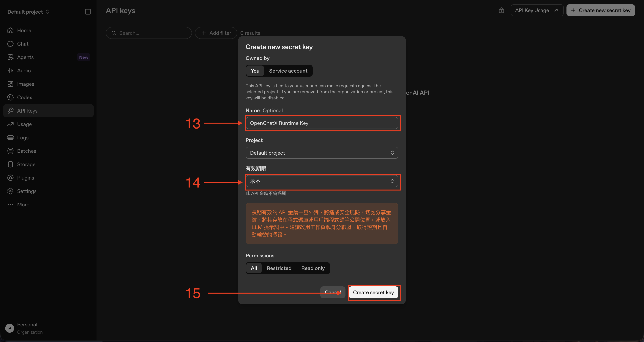Click the Storage database icon
Screen dimensions: 644x342
point(10,164)
